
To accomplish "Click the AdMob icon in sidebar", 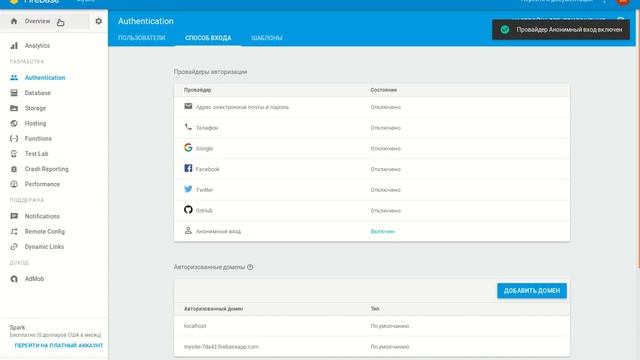I will [14, 279].
